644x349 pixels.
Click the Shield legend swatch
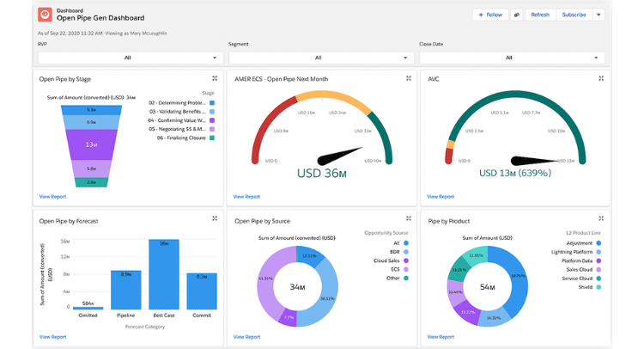coord(598,287)
